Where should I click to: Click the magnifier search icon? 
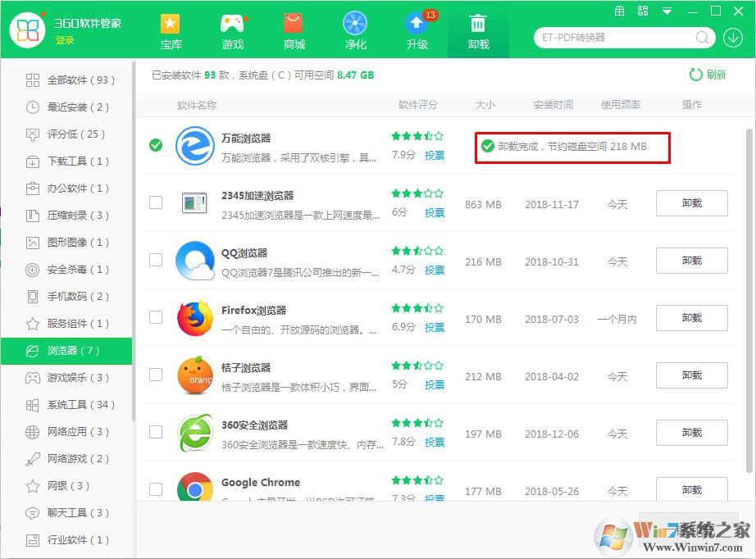(703, 37)
